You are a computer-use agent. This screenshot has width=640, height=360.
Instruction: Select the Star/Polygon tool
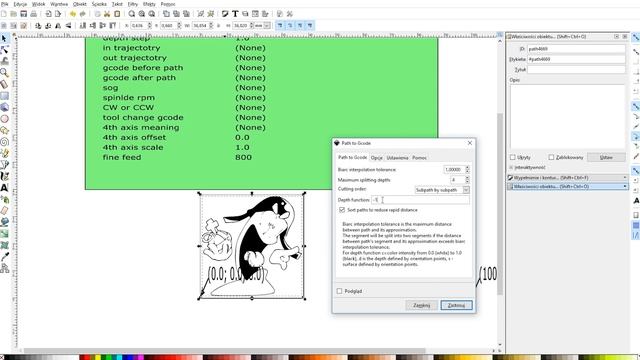(4, 130)
